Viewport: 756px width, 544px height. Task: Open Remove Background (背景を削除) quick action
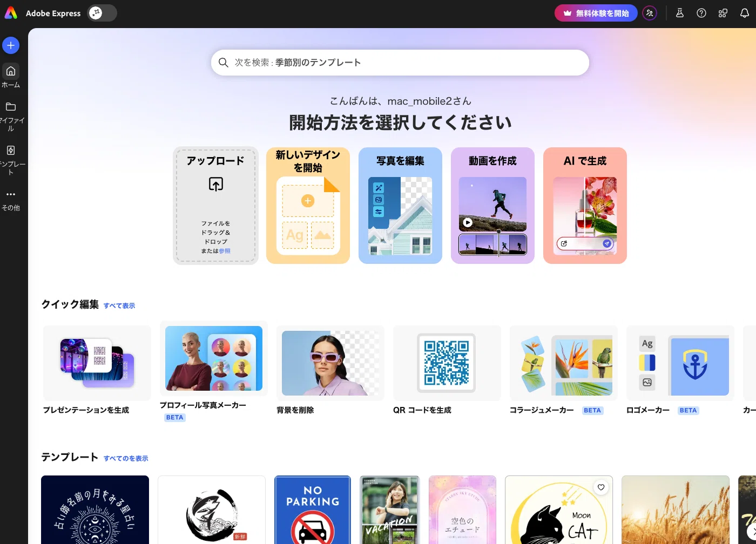tap(330, 370)
